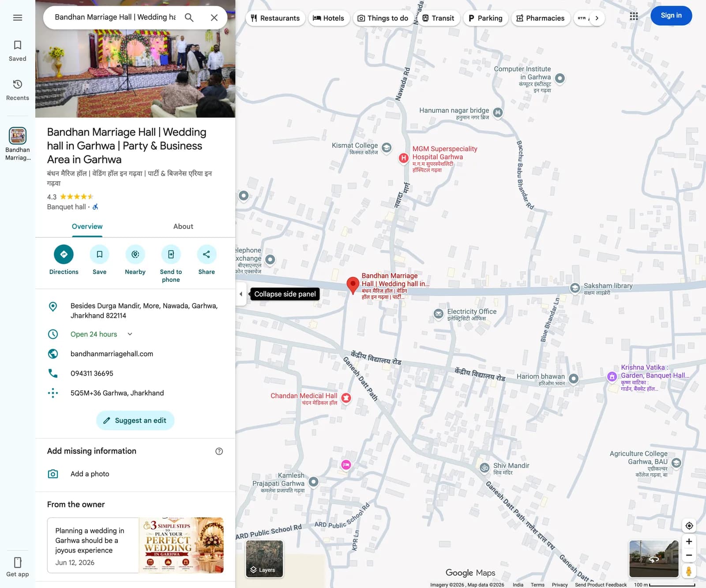Click the Sign in button
The image size is (706, 588).
(x=671, y=15)
